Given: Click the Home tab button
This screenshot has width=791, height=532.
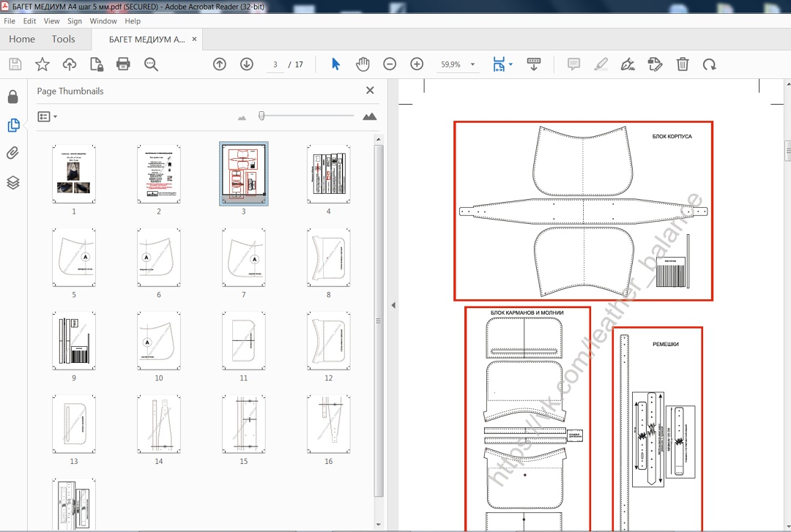Looking at the screenshot, I should pos(22,39).
